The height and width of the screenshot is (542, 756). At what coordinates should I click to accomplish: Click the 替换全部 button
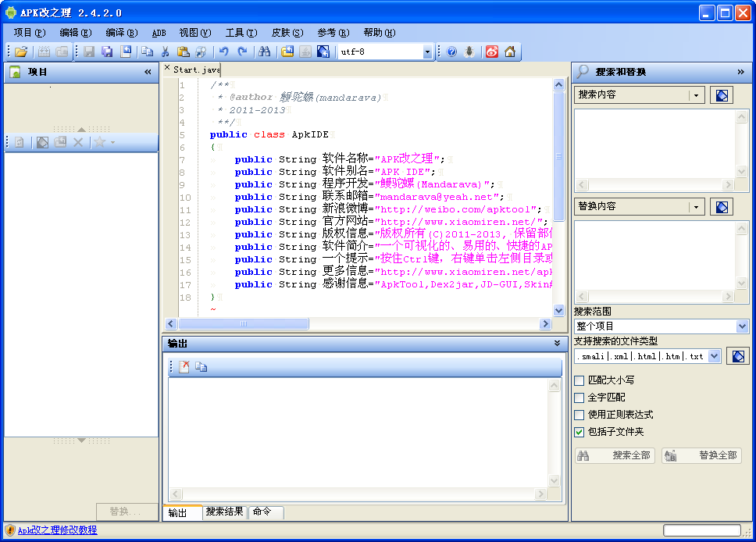coord(701,455)
